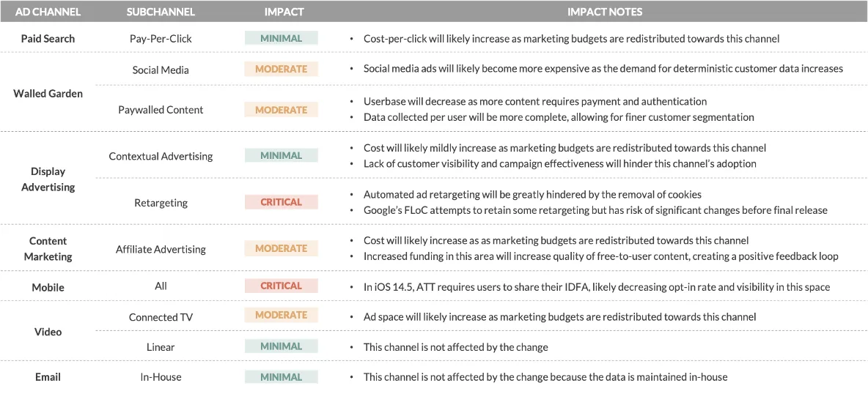This screenshot has height=394, width=868.
Task: Select the MODERATE badge for Social Media
Action: tap(282, 69)
